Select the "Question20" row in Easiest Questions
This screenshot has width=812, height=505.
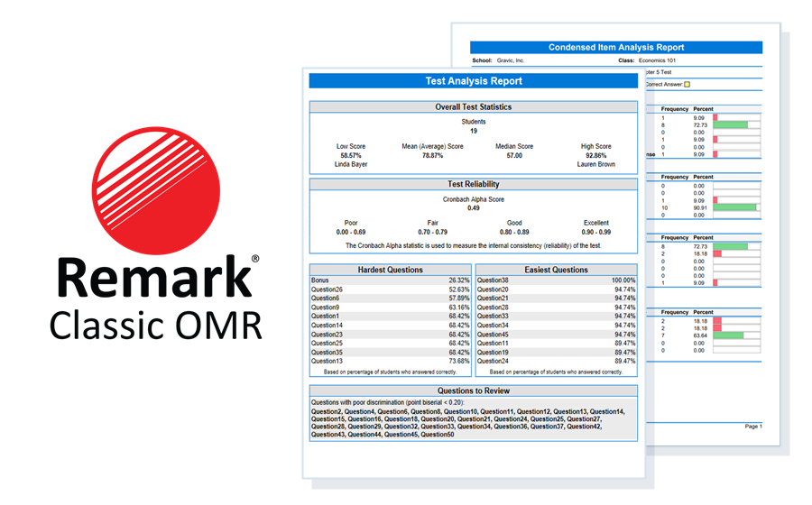556,289
